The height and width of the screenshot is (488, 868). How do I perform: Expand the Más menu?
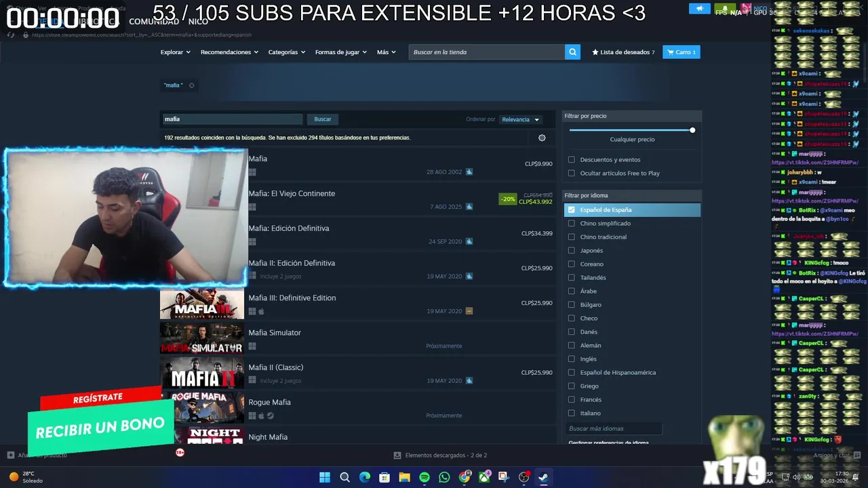[387, 52]
